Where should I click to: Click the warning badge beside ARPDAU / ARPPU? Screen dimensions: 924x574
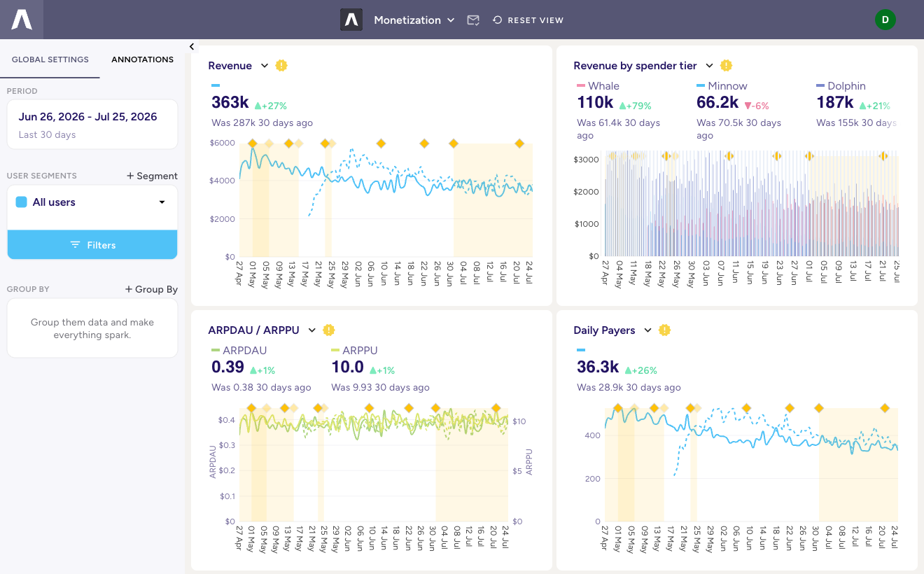329,330
